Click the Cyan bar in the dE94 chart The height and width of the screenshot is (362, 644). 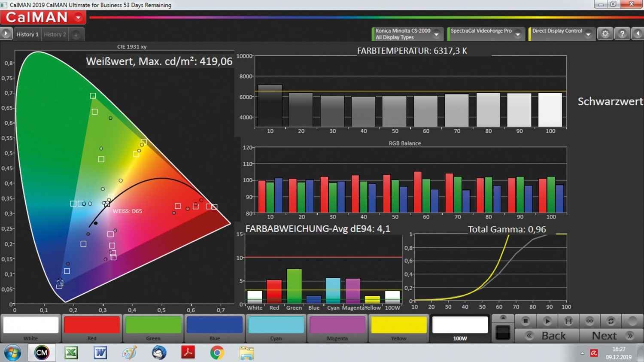pos(333,291)
